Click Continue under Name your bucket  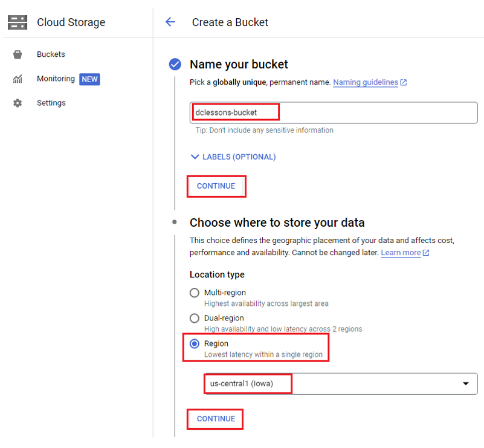tap(216, 186)
